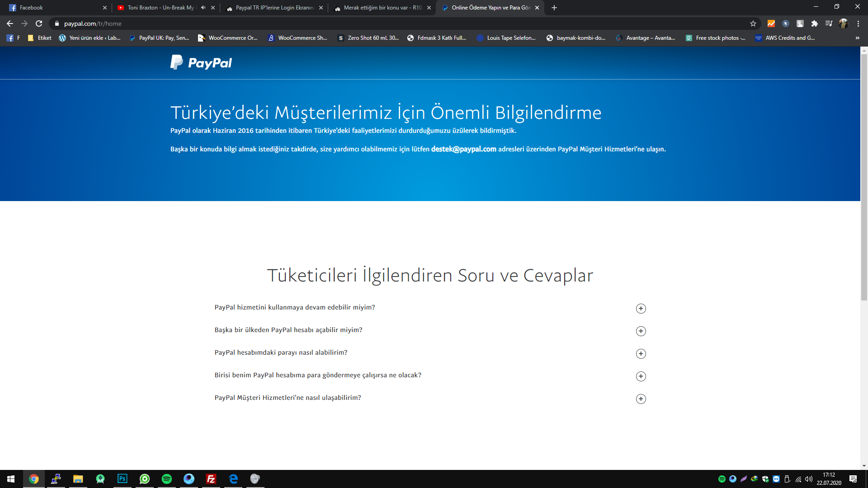Viewport: 868px width, 488px height.
Task: Open the Chrome browser taskbar icon
Action: [34, 479]
